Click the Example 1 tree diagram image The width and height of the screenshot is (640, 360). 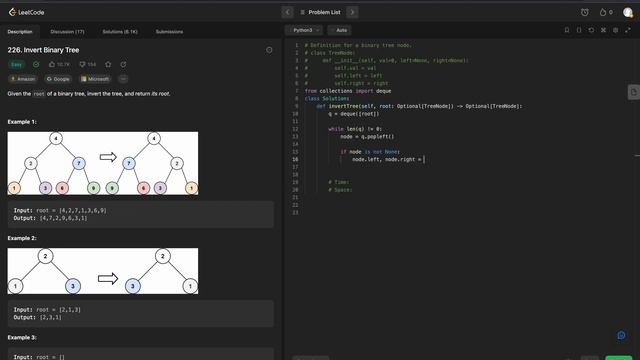click(103, 163)
